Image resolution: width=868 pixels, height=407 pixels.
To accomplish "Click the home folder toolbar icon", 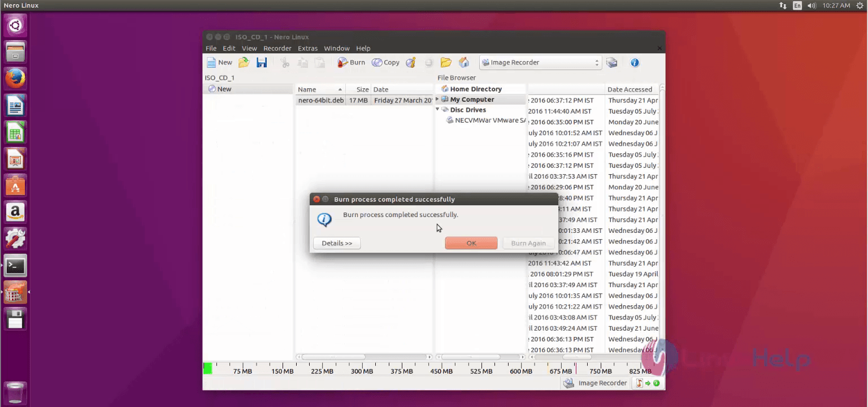I will pyautogui.click(x=464, y=63).
